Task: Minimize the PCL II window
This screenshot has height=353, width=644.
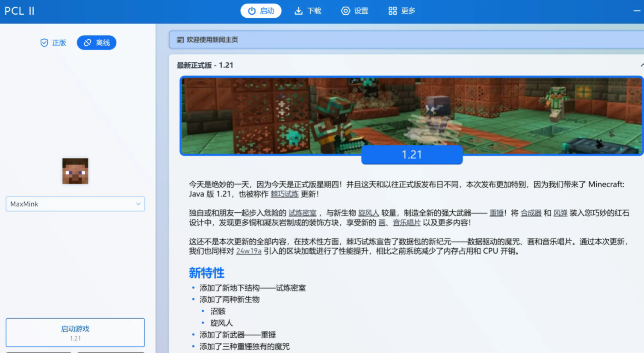Action: coord(637,11)
